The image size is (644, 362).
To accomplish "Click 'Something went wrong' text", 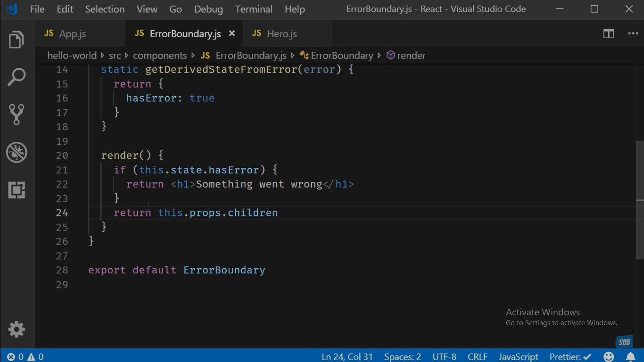I will click(259, 184).
